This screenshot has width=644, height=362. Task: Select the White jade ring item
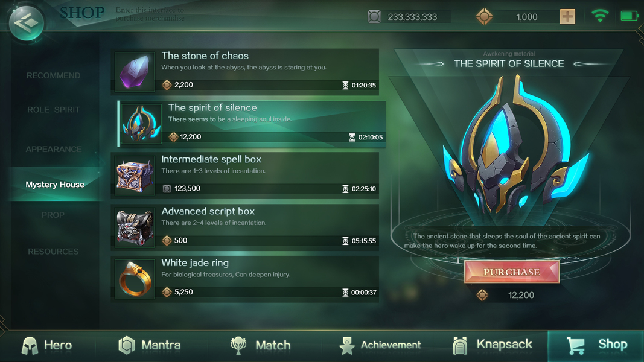coord(245,279)
